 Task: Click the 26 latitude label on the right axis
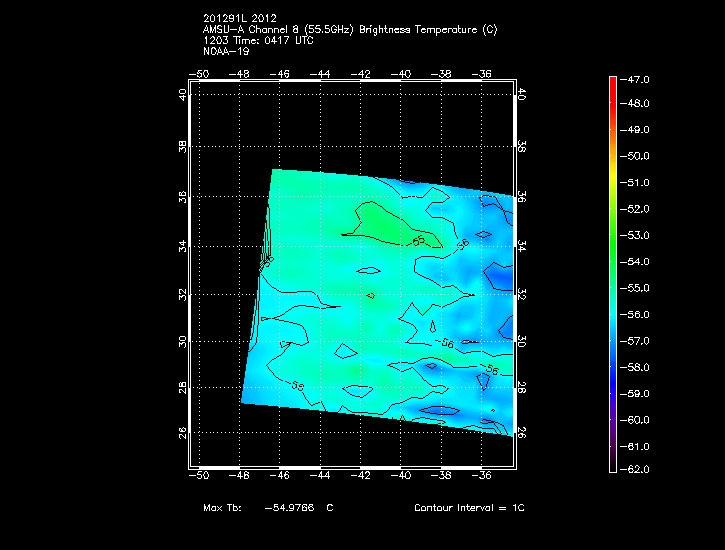[x=521, y=433]
